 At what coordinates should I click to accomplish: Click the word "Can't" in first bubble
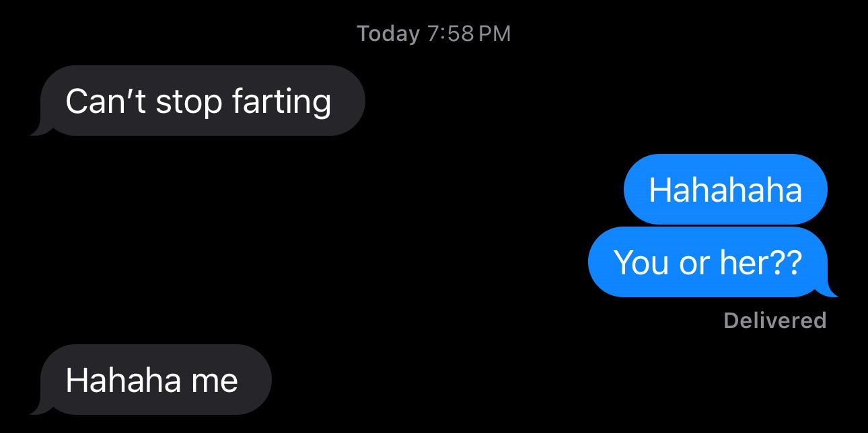[x=106, y=101]
